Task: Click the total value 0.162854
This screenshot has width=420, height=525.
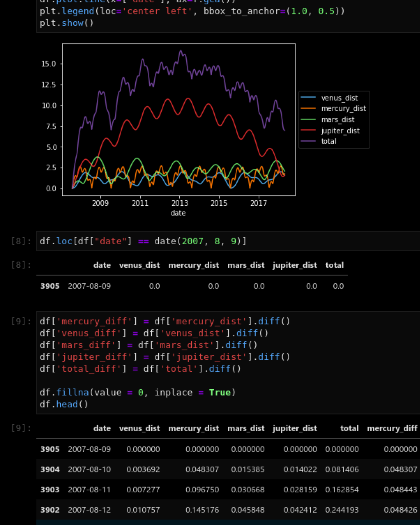Action: click(342, 490)
